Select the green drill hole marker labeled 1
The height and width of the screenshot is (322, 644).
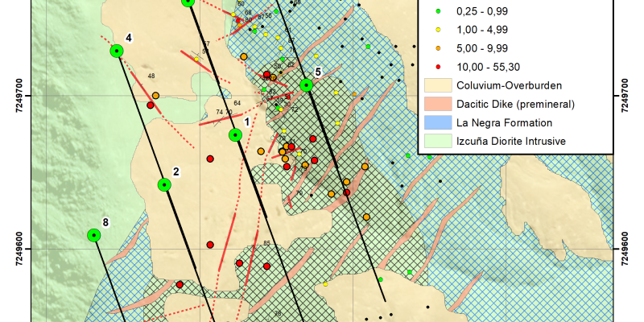[235, 134]
